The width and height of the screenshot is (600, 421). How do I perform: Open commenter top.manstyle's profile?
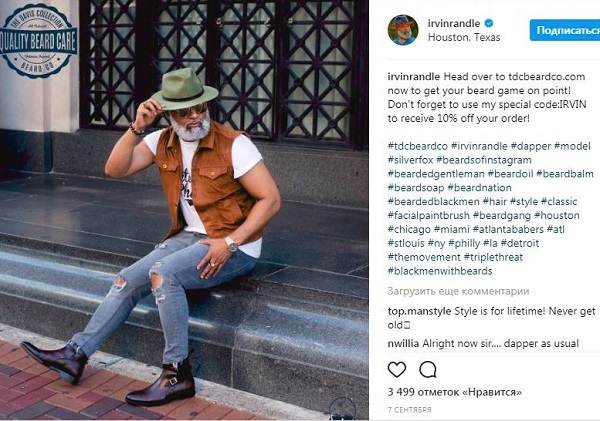(421, 311)
